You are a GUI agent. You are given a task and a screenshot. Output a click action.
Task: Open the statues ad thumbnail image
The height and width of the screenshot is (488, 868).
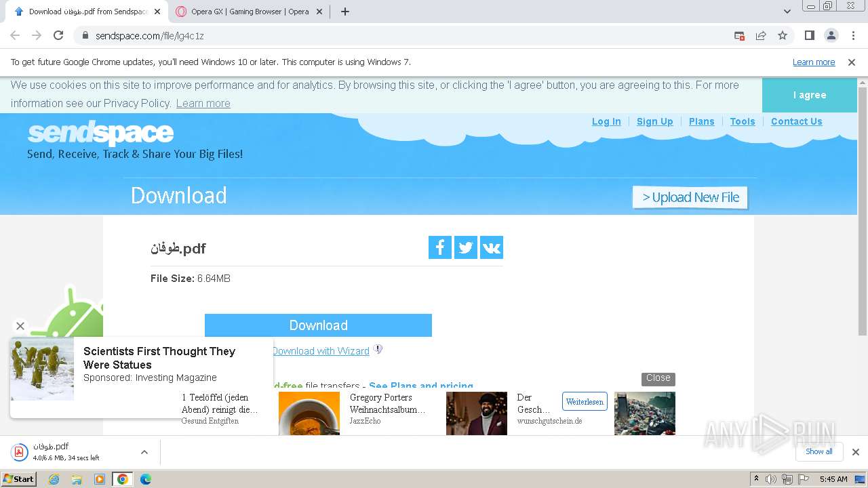[x=42, y=369]
